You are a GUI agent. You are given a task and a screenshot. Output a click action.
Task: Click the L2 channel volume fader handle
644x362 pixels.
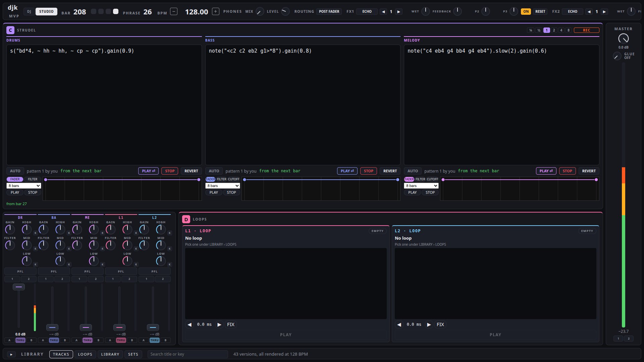click(153, 327)
